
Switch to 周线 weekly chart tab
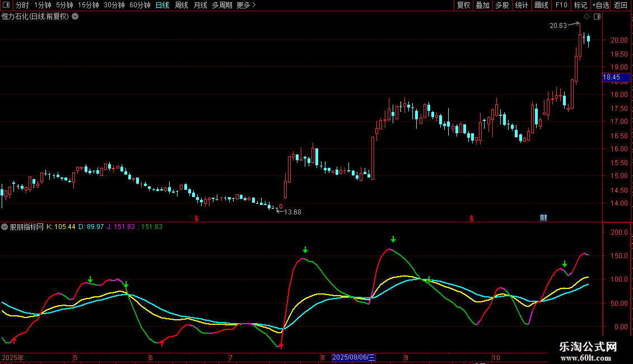pyautogui.click(x=181, y=5)
